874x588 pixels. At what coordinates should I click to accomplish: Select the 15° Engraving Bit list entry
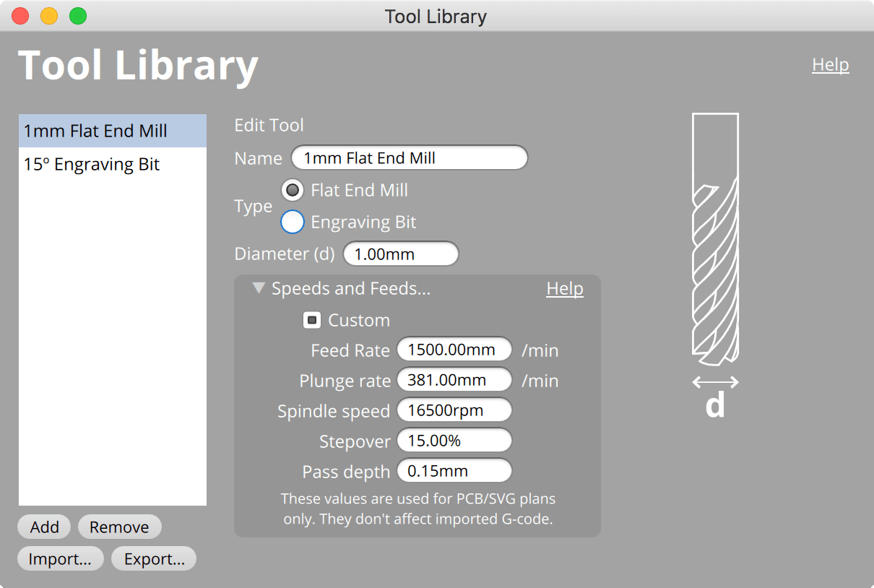click(x=113, y=164)
